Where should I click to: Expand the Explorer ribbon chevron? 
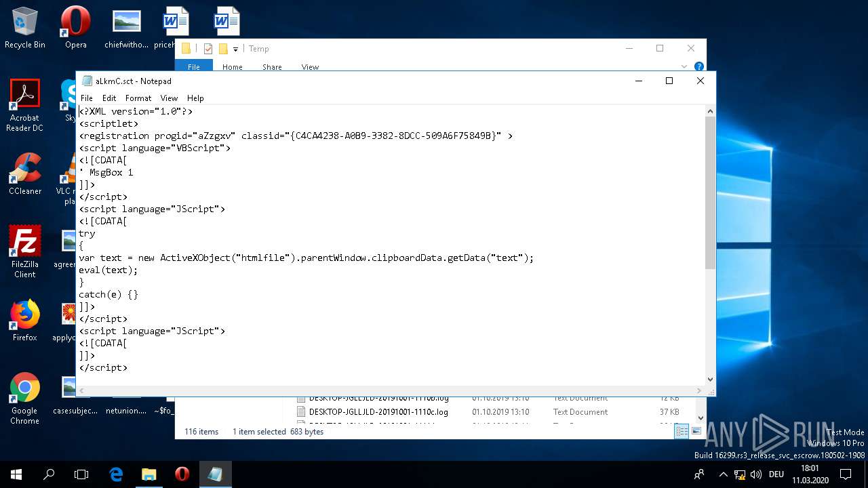point(684,66)
